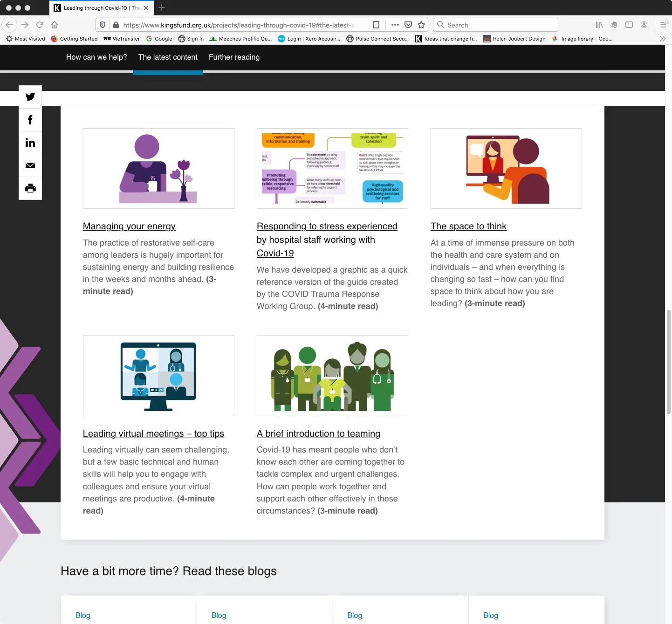The image size is (672, 624).
Task: Open 'A brief introduction to teaming' link
Action: point(318,433)
